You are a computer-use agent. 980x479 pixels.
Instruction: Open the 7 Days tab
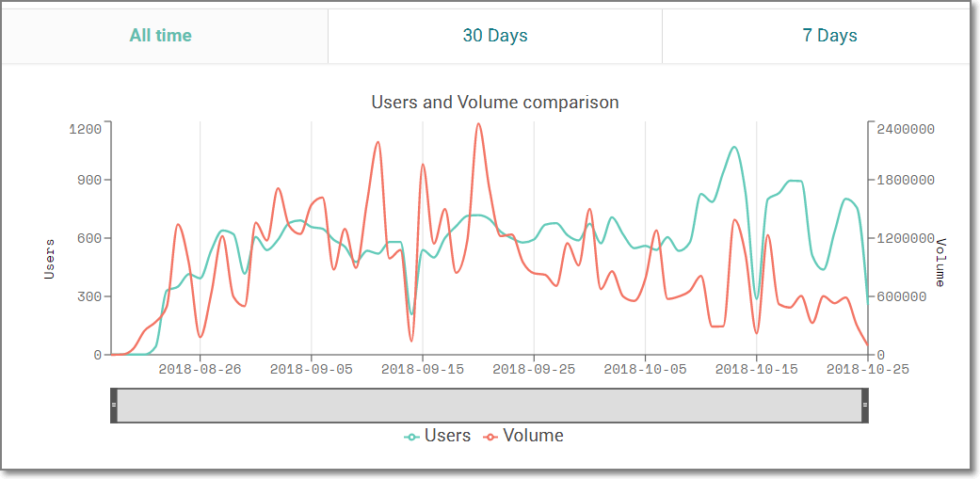click(829, 36)
